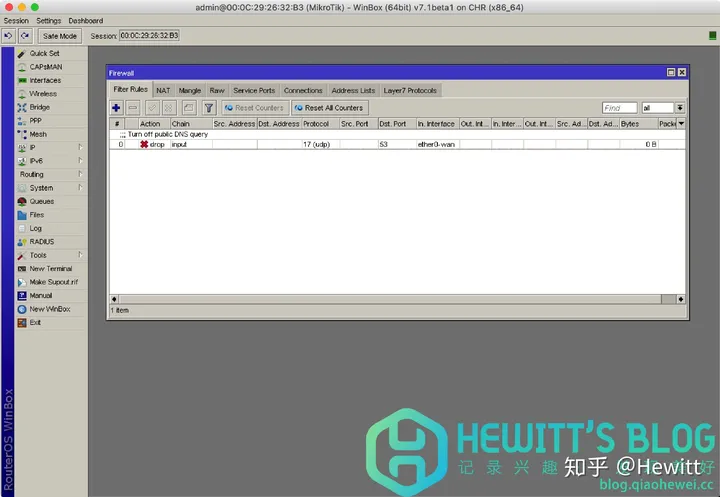Click the horizontal scrollbar left arrow
Image resolution: width=720 pixels, height=497 pixels.
click(x=114, y=299)
